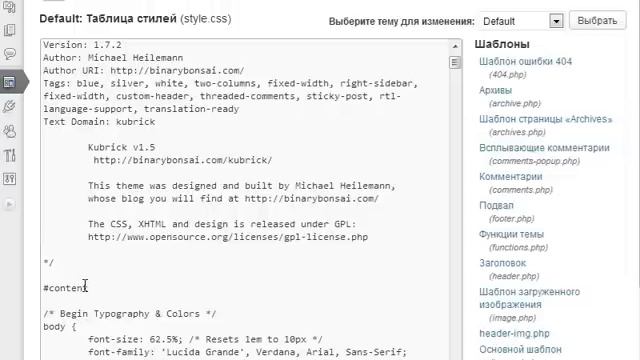
Task: Open the Заголовок header.php template link
Action: point(502,263)
